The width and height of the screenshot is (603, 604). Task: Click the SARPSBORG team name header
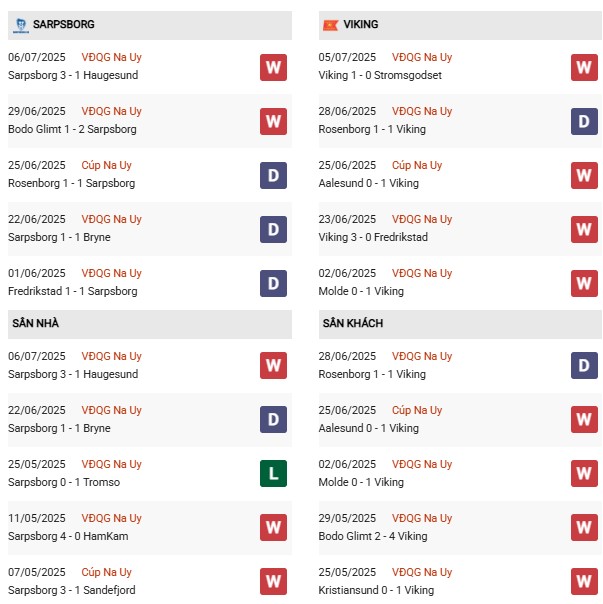click(65, 24)
